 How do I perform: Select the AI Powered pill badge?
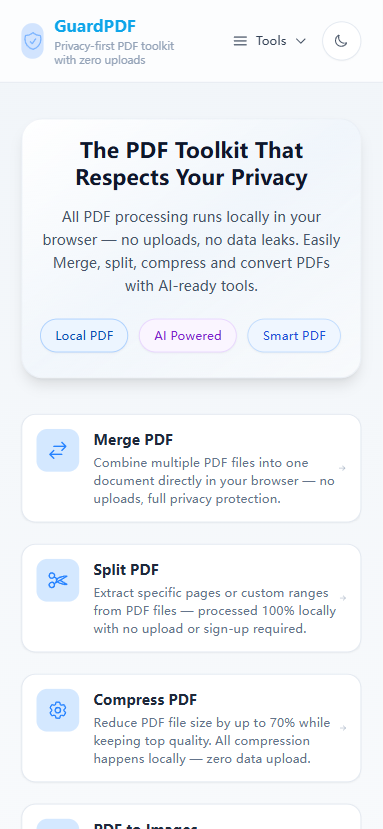click(x=188, y=336)
